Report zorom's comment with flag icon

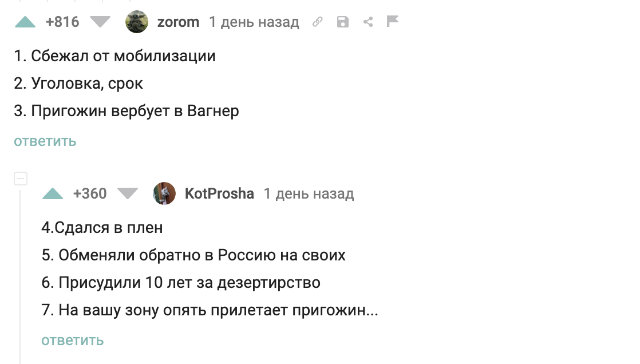(393, 22)
